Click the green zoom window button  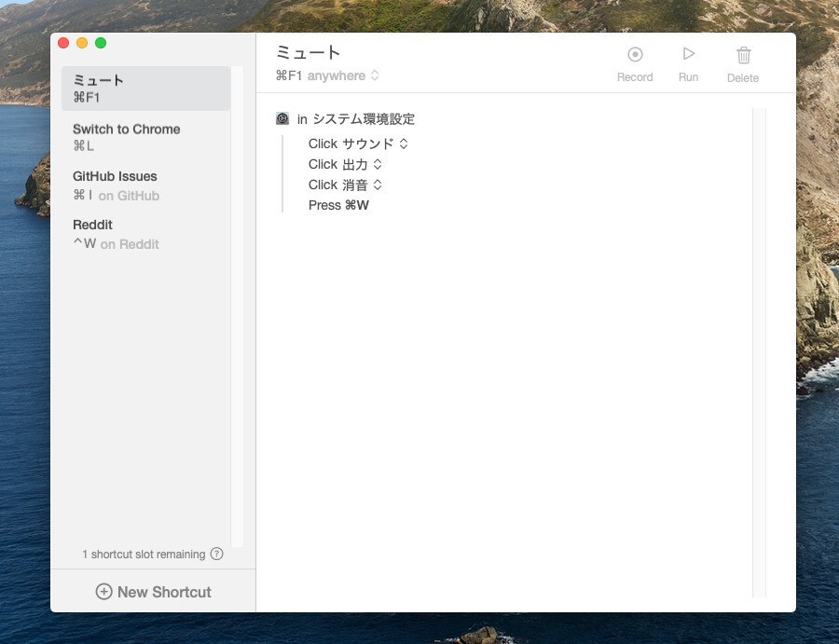[101, 43]
